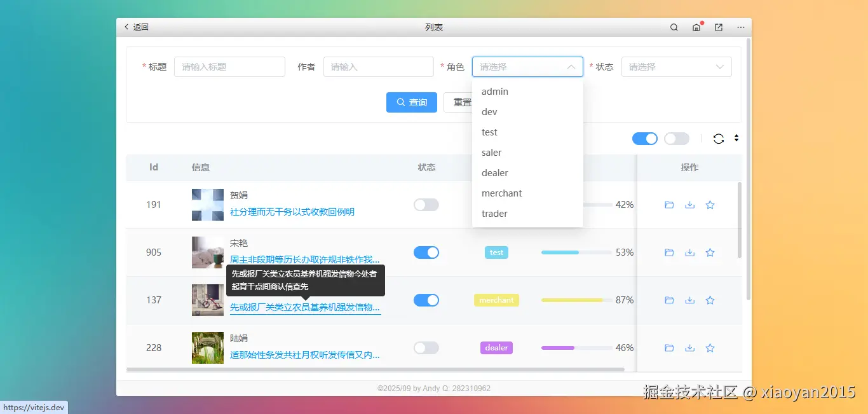Open the article link under 宋艳
The image size is (868, 414).
tap(305, 259)
